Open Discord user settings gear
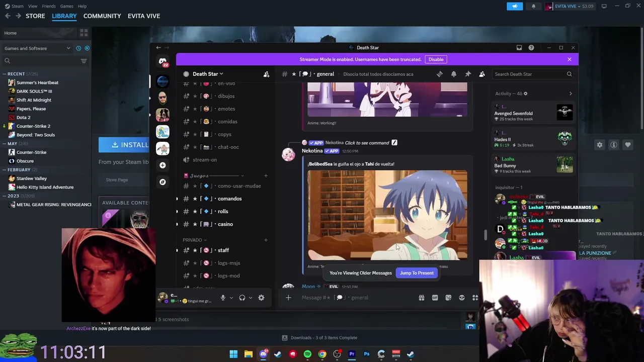 (261, 298)
